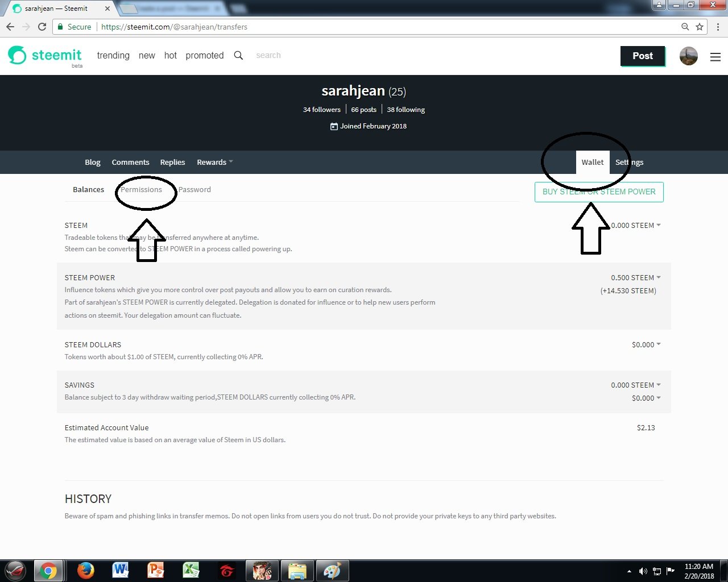
Task: Click the sarahjean profile name
Action: 353,91
